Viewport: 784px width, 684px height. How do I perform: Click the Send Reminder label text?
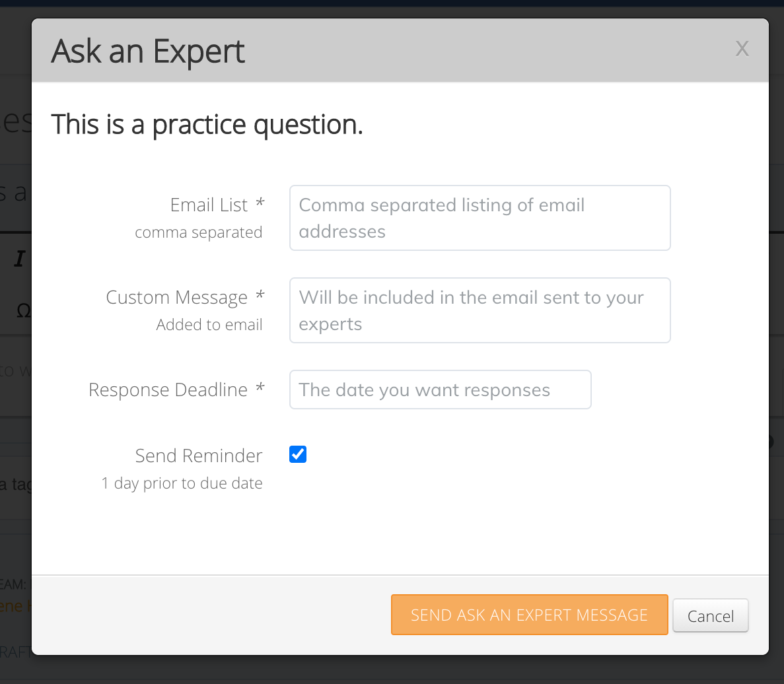[x=198, y=456]
